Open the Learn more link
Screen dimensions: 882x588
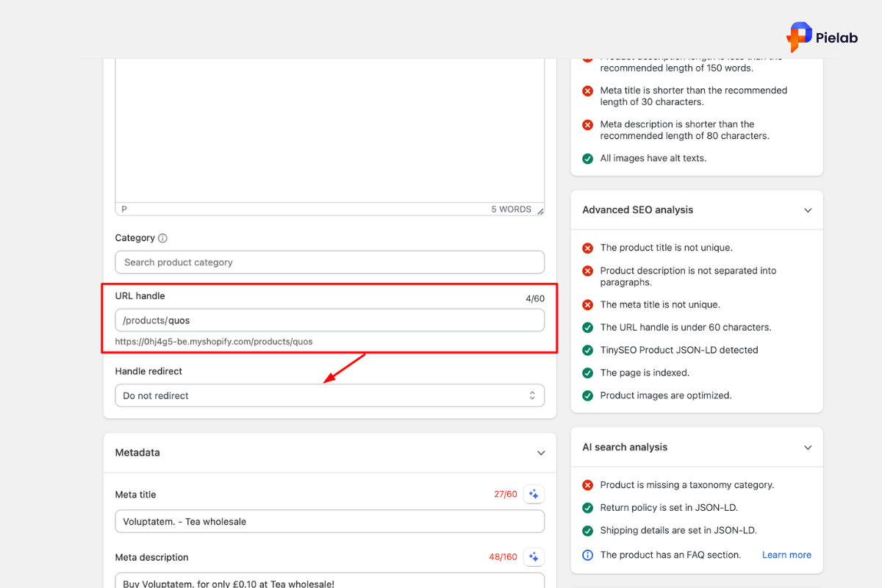click(786, 555)
